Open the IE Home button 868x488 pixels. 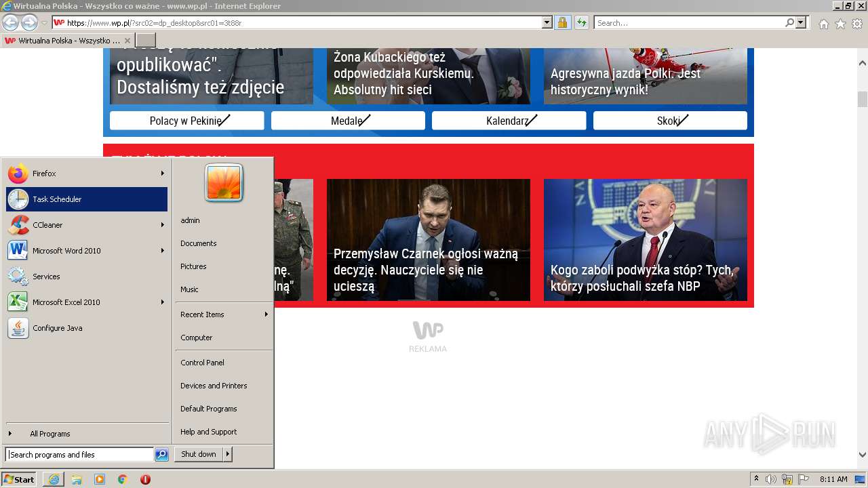click(x=823, y=24)
